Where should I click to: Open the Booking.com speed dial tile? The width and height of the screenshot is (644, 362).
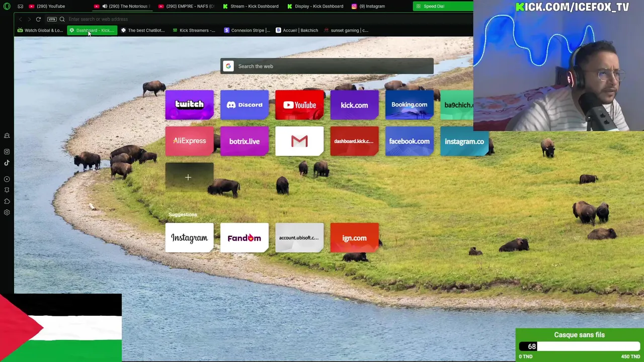pyautogui.click(x=409, y=105)
